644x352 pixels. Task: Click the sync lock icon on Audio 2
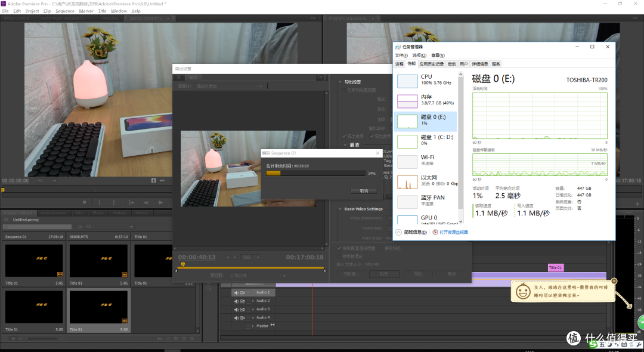point(242,301)
